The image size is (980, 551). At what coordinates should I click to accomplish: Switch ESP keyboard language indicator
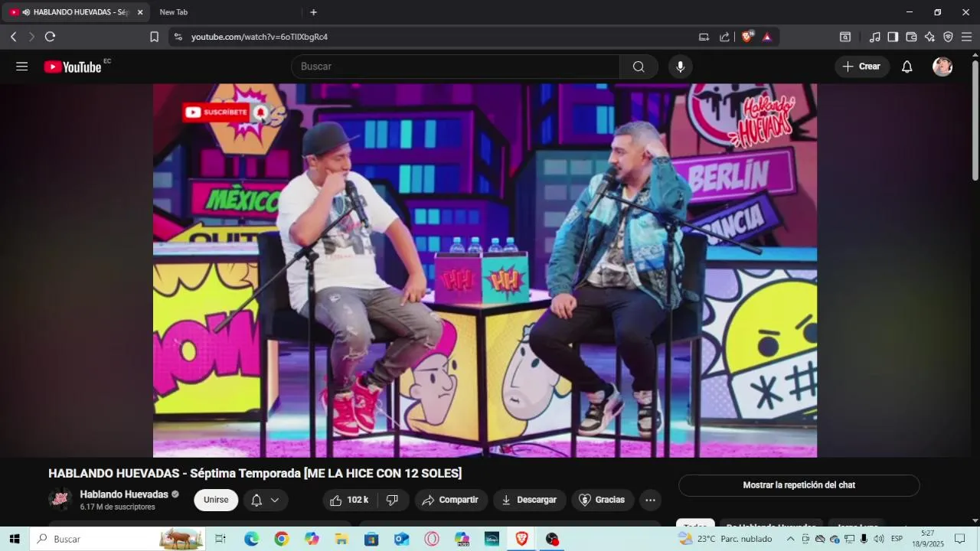tap(897, 539)
